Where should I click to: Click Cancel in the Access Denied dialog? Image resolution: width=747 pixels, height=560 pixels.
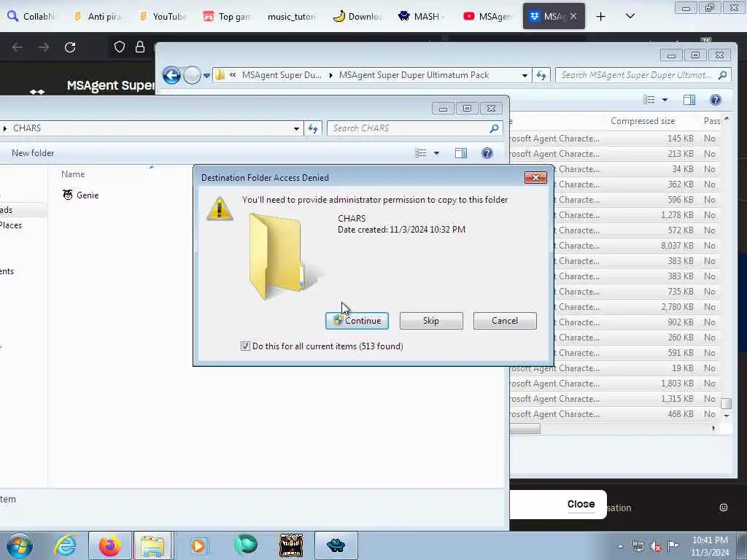pos(505,321)
